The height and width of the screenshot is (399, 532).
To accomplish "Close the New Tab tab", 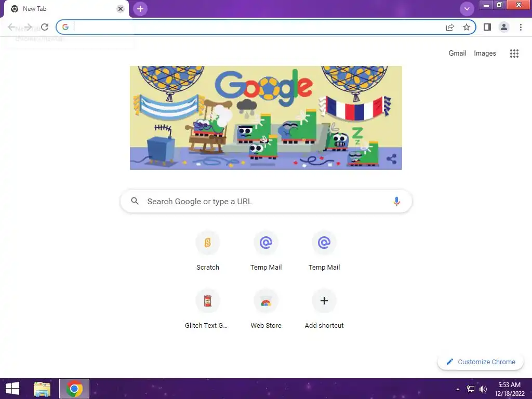I will pos(121,9).
